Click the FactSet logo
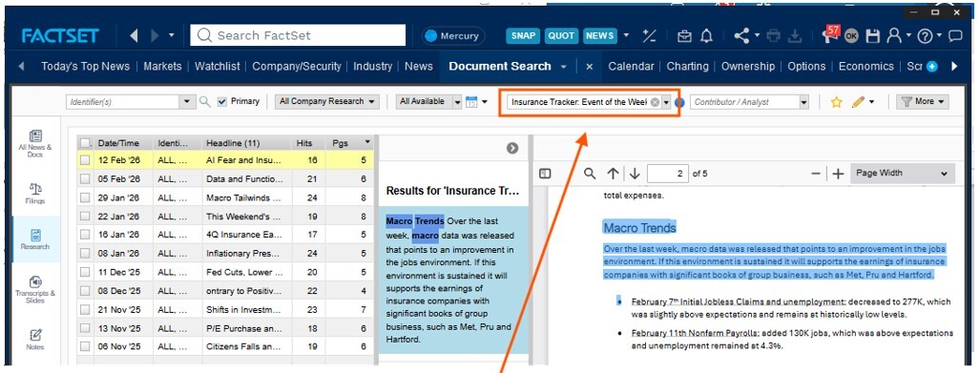Screen dimensions: 980x373 click(x=61, y=35)
